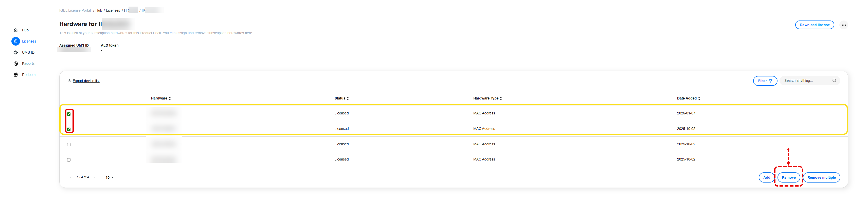Click the search magnifier icon
868x221 pixels.
tap(834, 81)
